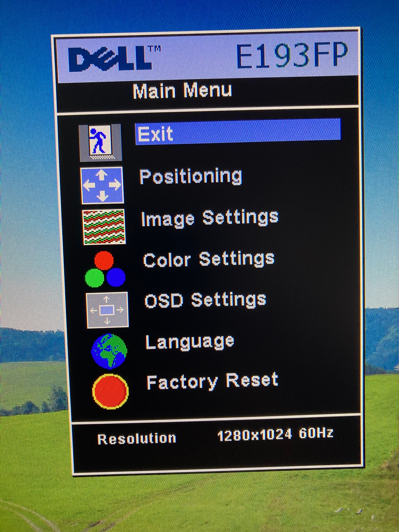Choose the highlighted Exit menu entry

[238, 132]
